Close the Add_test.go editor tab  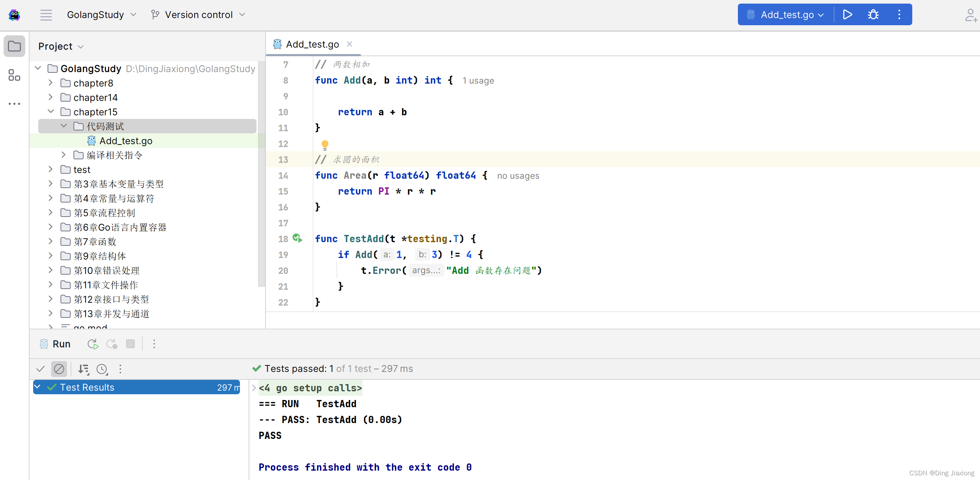(x=349, y=45)
